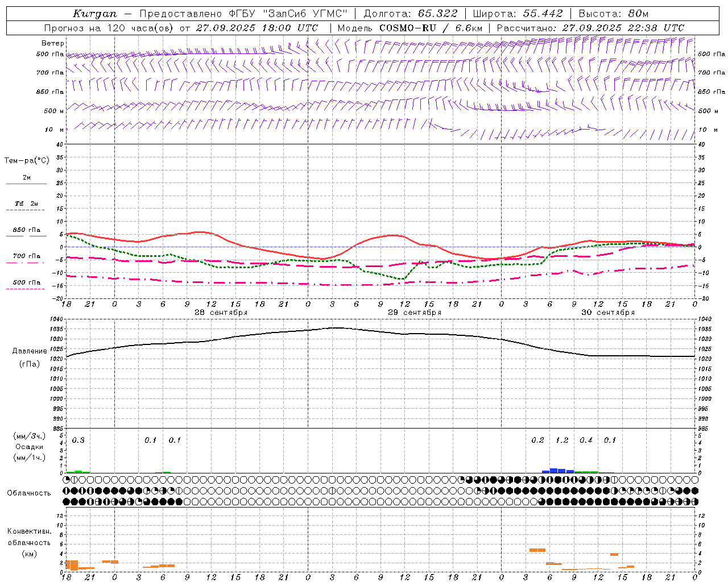
Task: Click the "Давление" pressure panel label
Action: click(30, 351)
